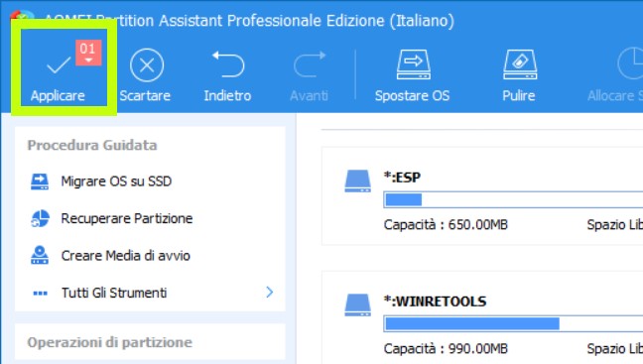Click the Procedura Guidata panel header
Image resolution: width=643 pixels, height=364 pixels.
92,145
